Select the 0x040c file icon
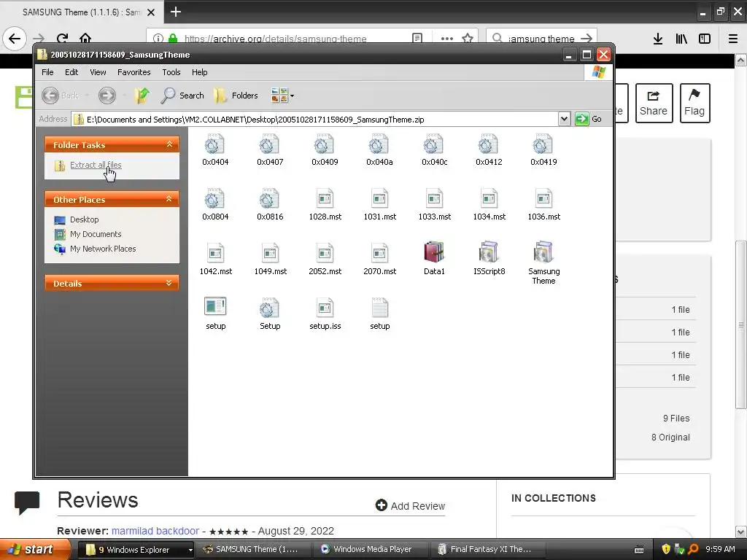The width and height of the screenshot is (747, 560). [x=434, y=145]
